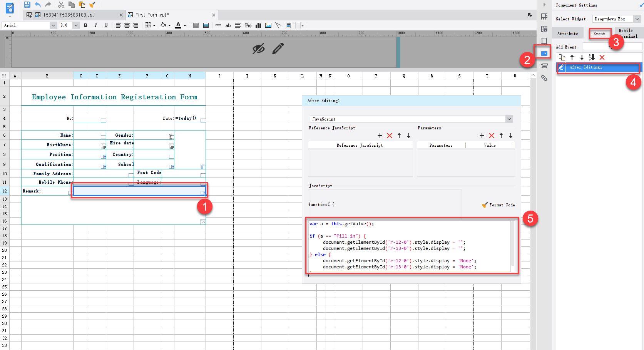Viewport: 644px width, 350px height.
Task: Redo the last undone action
Action: (48, 5)
